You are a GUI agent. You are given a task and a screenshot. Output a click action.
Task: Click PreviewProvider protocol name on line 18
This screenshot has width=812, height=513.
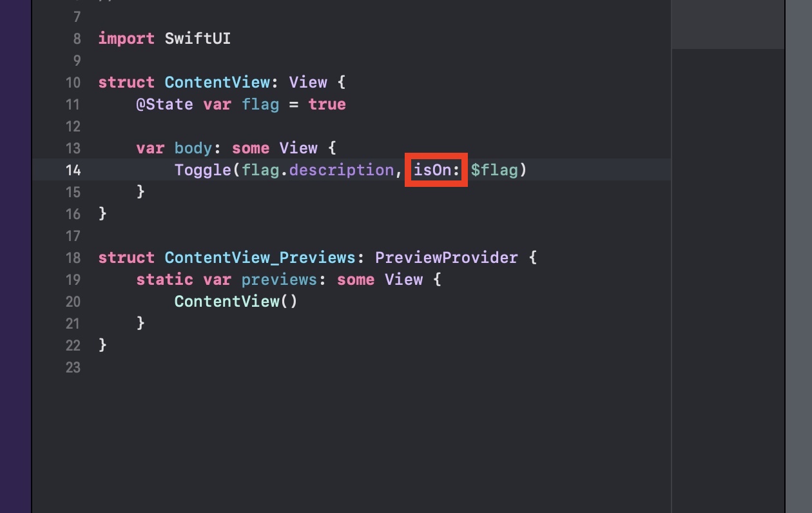(x=447, y=258)
